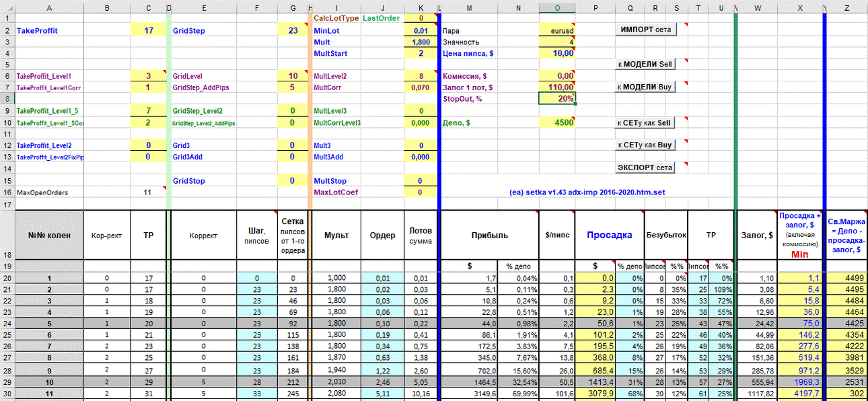
Task: Select the StopOut value cell 20%
Action: pos(557,99)
